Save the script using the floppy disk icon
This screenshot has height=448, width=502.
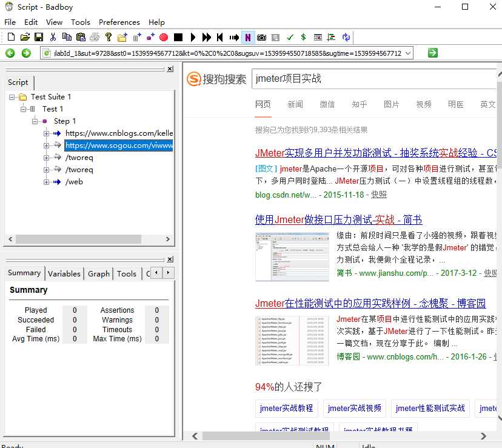(39, 37)
